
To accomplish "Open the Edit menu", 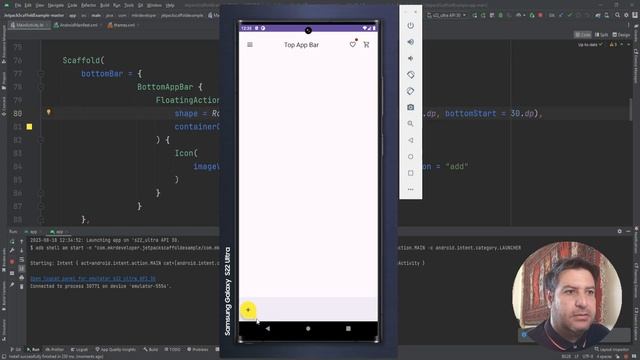I will (28, 5).
